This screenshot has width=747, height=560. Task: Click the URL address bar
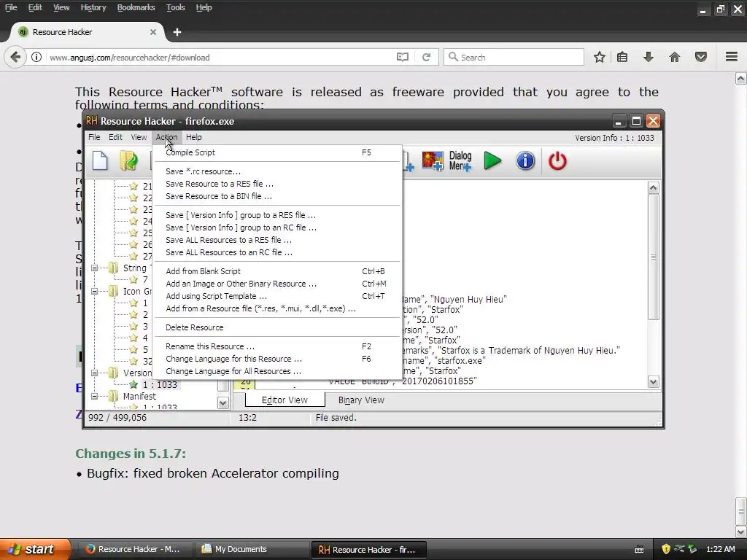click(219, 57)
